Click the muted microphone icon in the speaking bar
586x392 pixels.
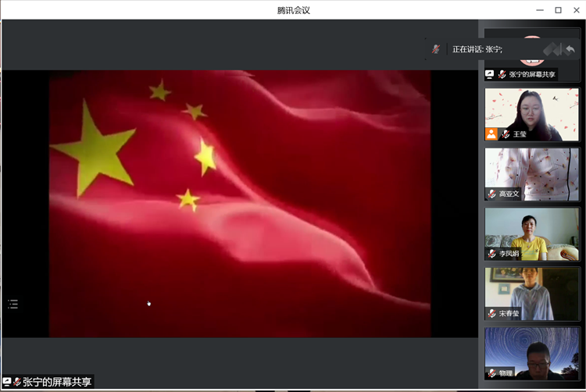(436, 49)
